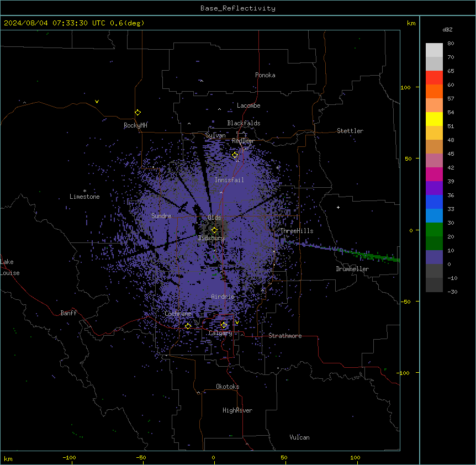Click the -100 tick label on bottom axis

tap(69, 457)
